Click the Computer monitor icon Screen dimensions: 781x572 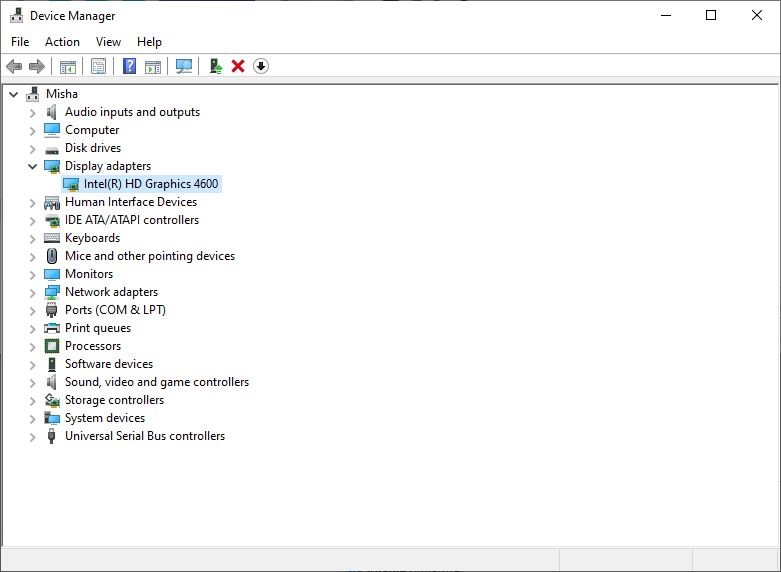tap(52, 130)
